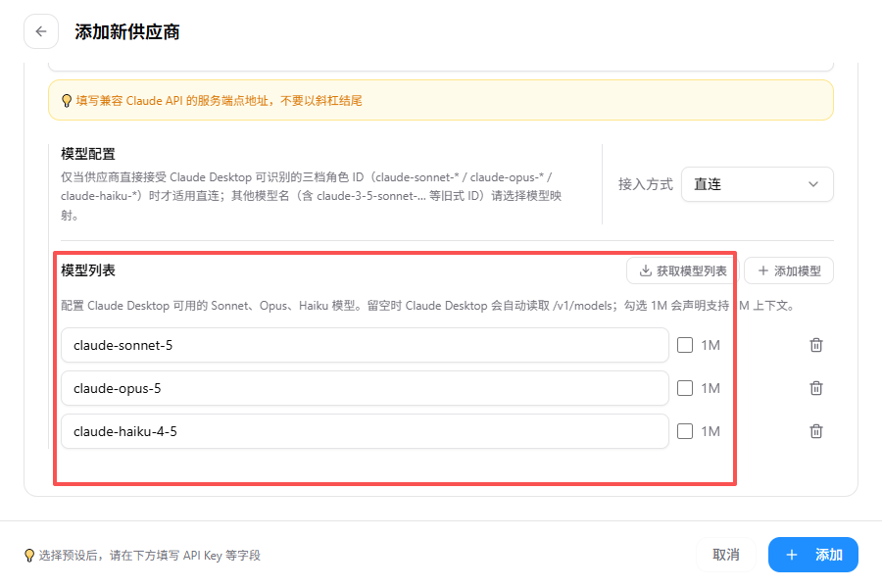Viewport: 882px width, 588px height.
Task: Click the lightbulb icon in yellow tip banner
Action: pos(67,101)
